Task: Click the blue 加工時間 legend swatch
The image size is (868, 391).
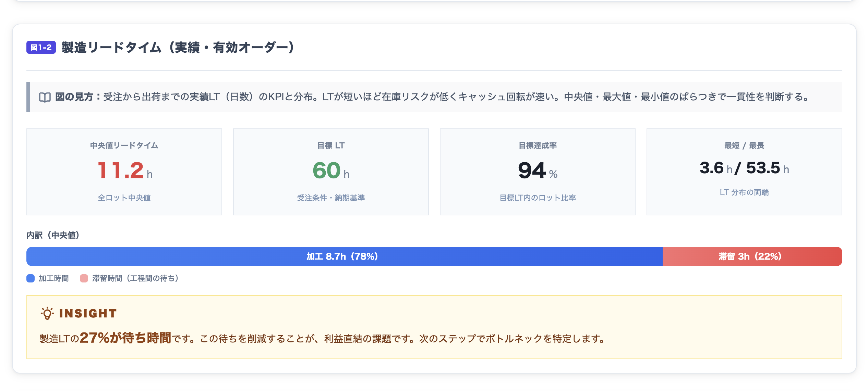Action: pos(31,278)
